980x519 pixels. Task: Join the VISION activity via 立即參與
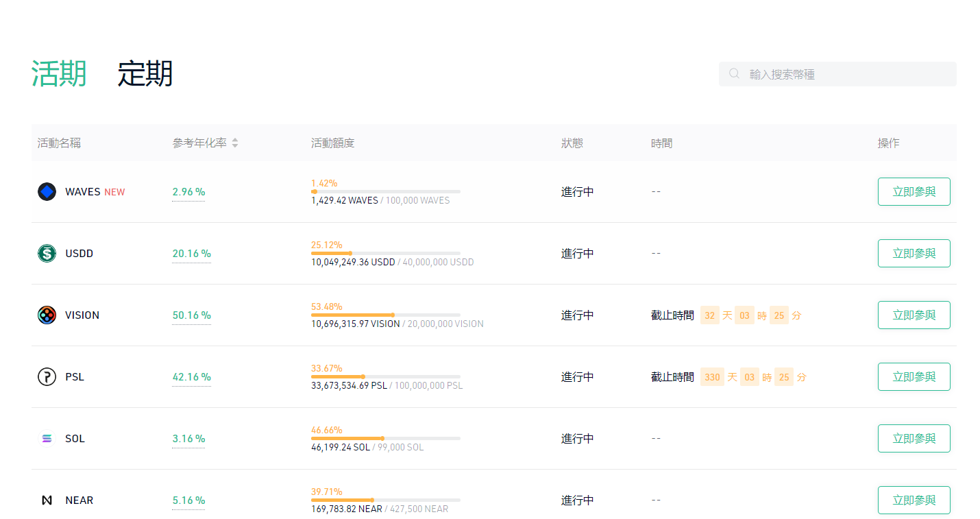(914, 315)
